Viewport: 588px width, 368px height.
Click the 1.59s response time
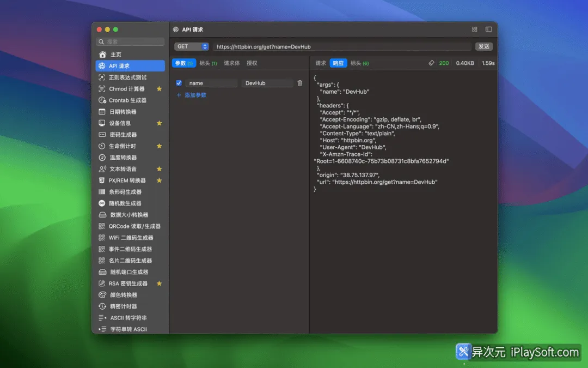coord(488,63)
